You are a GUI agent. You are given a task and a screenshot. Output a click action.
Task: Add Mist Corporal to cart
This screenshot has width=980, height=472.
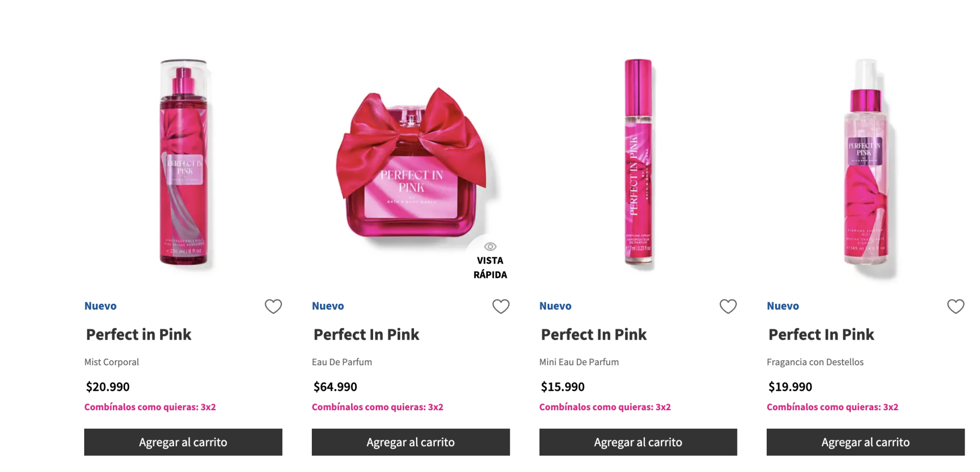183,442
